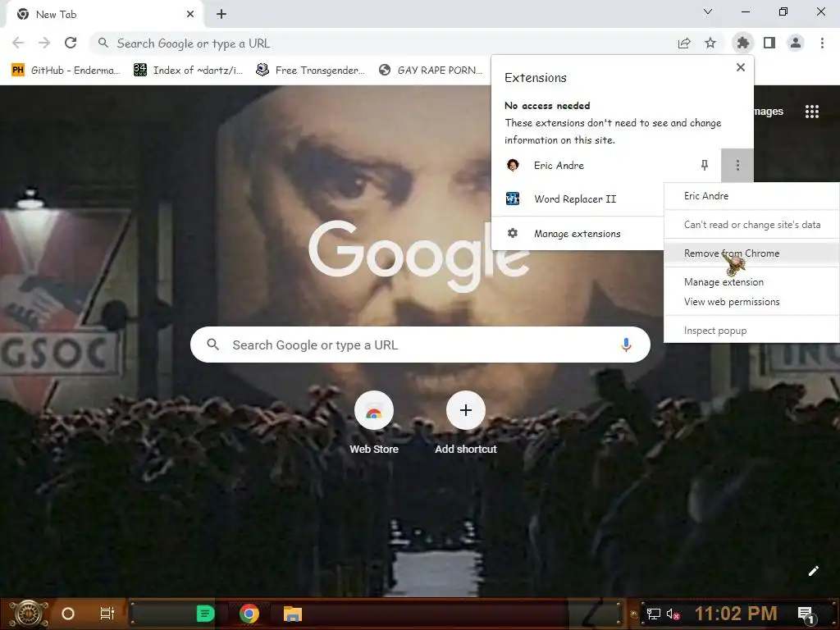The height and width of the screenshot is (630, 840).
Task: Reload the current page
Action: (x=71, y=43)
